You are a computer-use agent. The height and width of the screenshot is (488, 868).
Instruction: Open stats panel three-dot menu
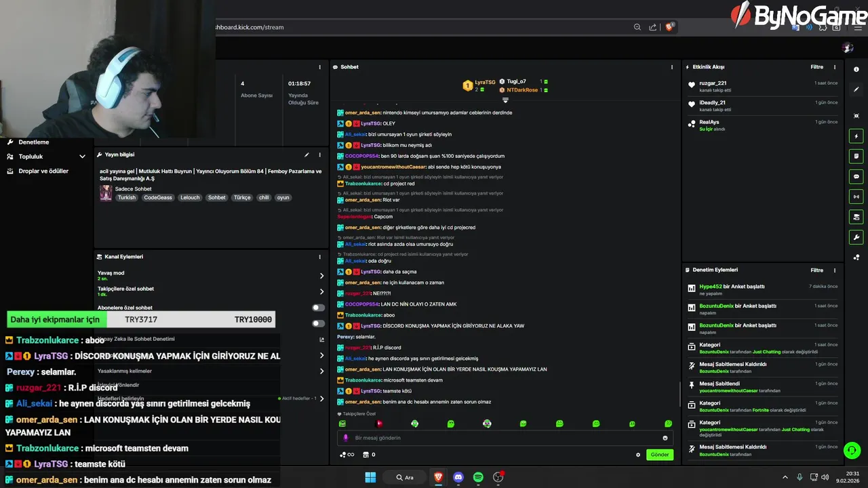pos(319,67)
